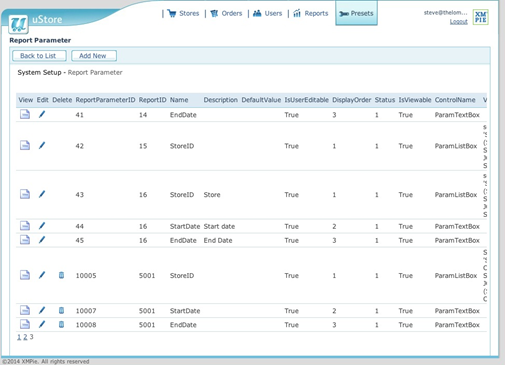Click Name column header
Viewport: 505px width, 365px height.
click(x=179, y=100)
